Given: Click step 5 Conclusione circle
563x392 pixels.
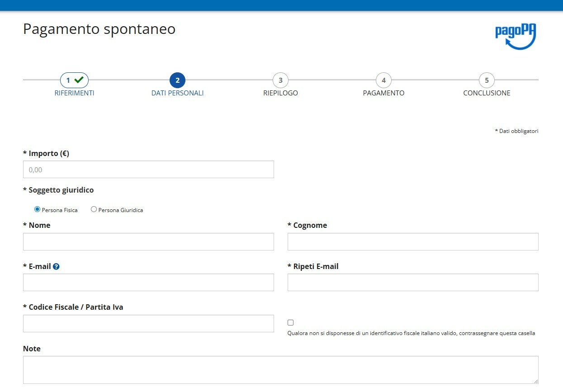Looking at the screenshot, I should point(487,80).
